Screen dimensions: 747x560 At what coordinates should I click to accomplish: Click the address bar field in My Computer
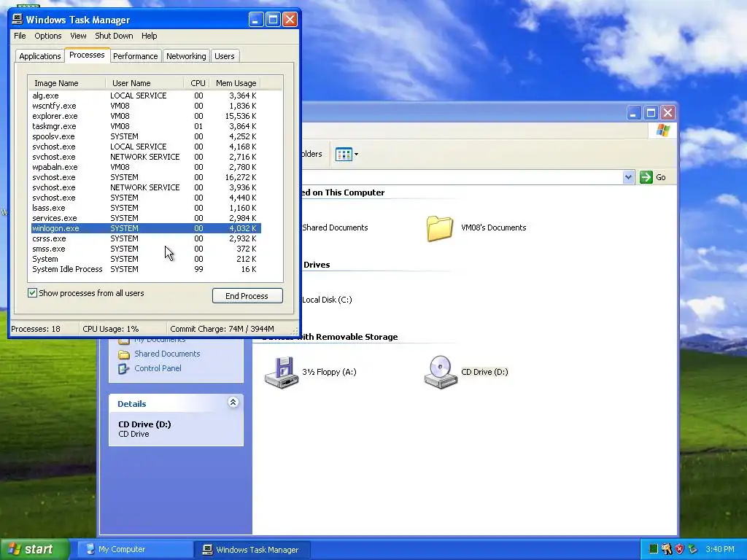click(x=462, y=177)
